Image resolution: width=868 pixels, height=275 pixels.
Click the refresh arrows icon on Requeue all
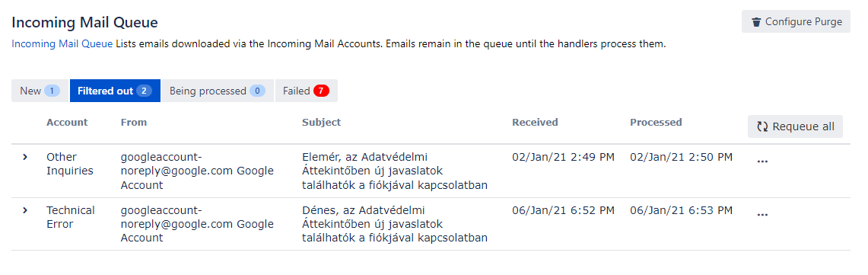coord(762,126)
